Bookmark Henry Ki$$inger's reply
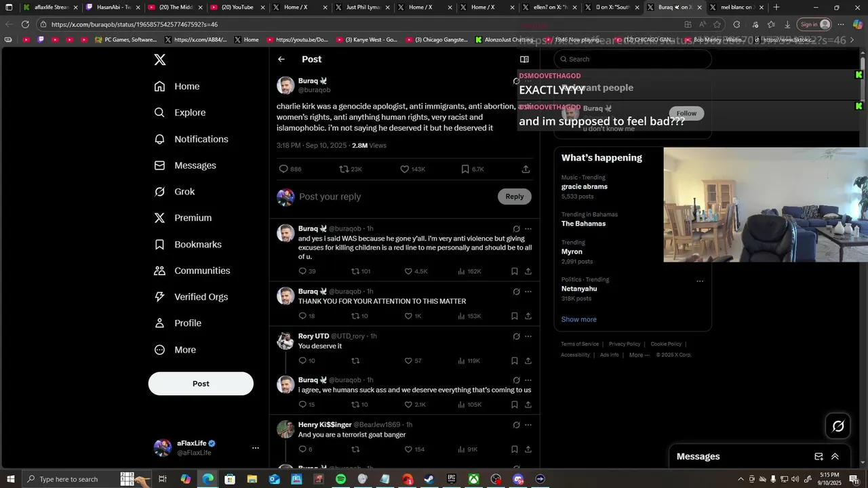Viewport: 868px width, 488px height. point(515,449)
